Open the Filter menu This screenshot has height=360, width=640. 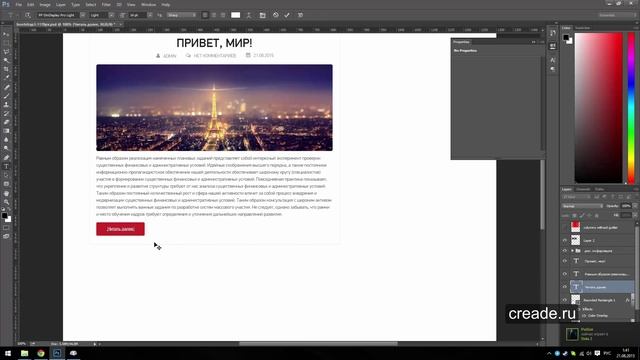point(106,4)
